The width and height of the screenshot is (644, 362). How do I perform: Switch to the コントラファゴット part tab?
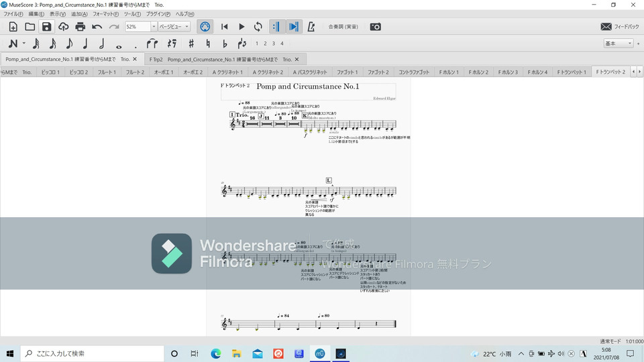click(414, 72)
